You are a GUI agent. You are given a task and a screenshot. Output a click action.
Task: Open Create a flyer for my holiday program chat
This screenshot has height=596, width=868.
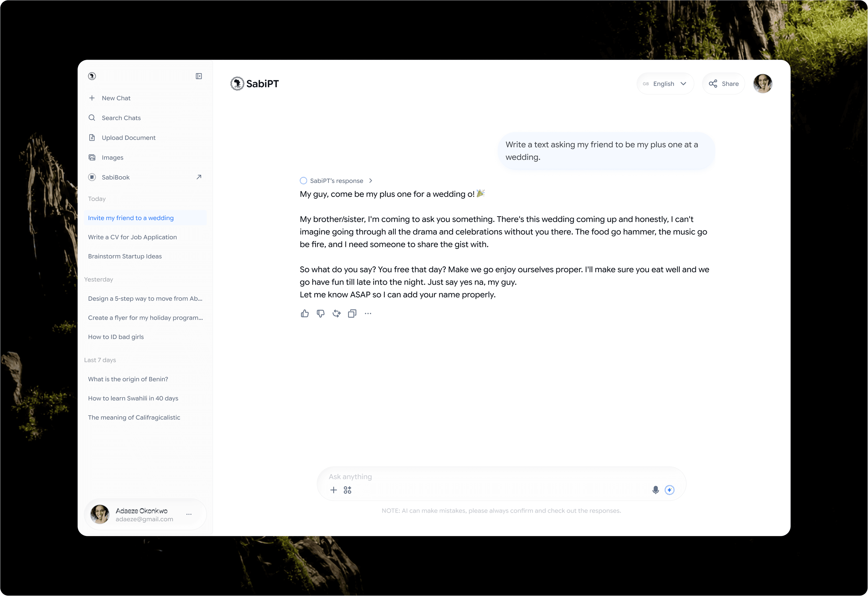click(x=145, y=318)
